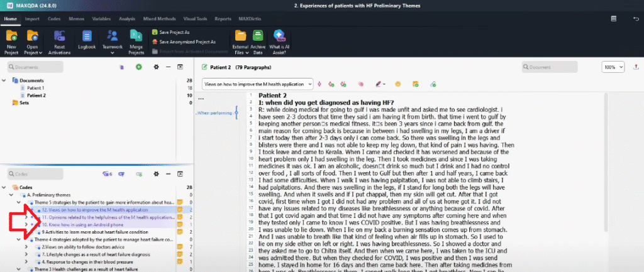Screen dimensions: 644x272
Task: Select the Patient 1 document
Action: pyautogui.click(x=35, y=88)
